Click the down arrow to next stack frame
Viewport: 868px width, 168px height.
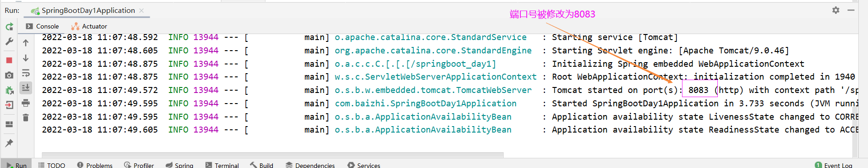(26, 58)
